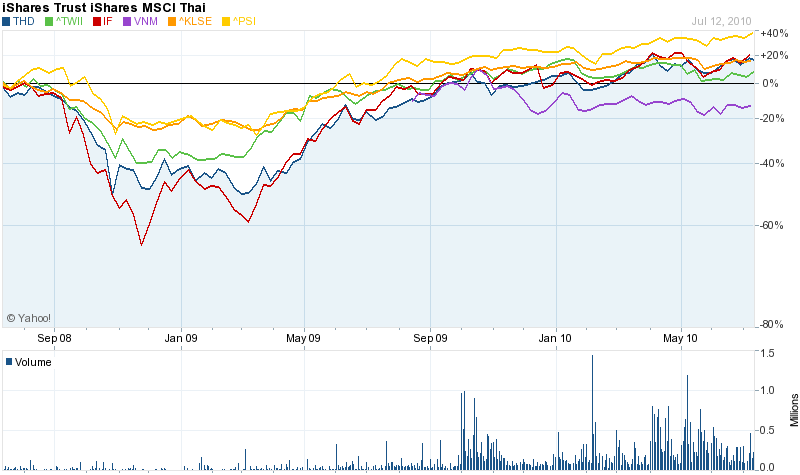Click the chart title iShares MSCI Thai
Viewport: 800px width, 475px height.
[x=104, y=8]
